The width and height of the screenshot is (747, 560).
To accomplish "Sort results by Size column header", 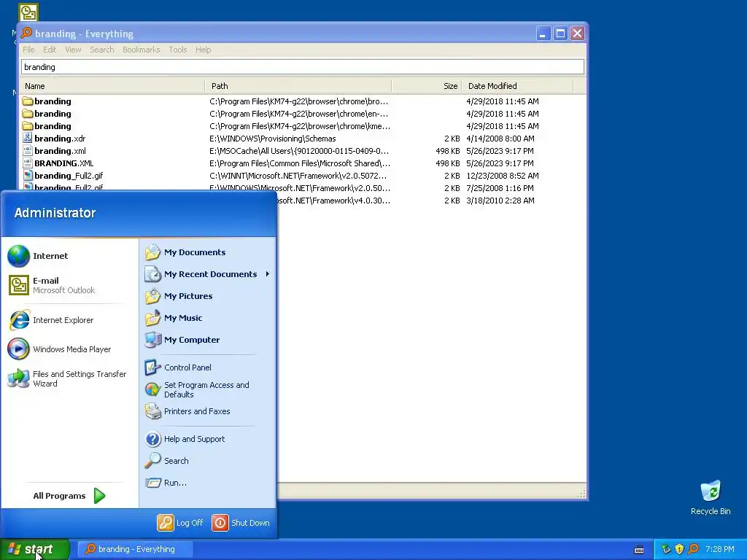I will [x=426, y=86].
